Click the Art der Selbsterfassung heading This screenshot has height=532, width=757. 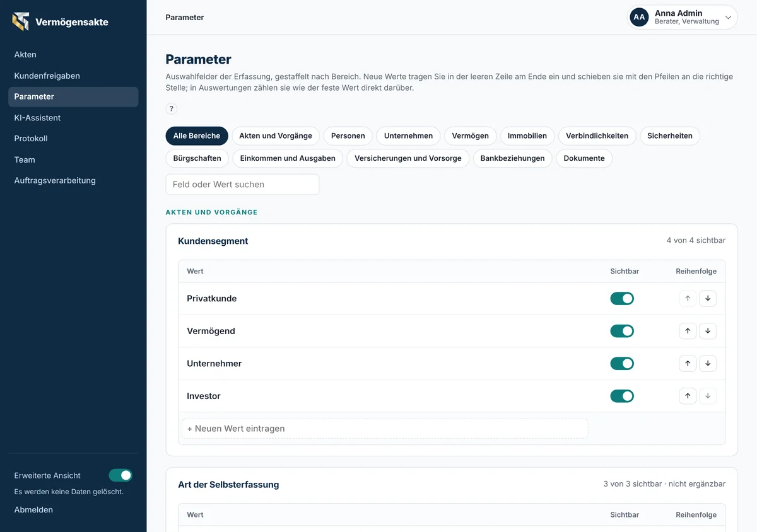(228, 485)
